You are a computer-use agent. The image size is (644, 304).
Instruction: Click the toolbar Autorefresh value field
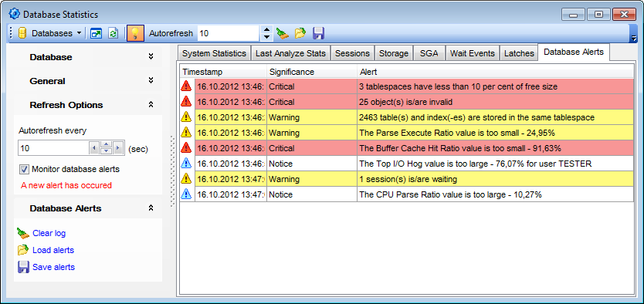(229, 33)
